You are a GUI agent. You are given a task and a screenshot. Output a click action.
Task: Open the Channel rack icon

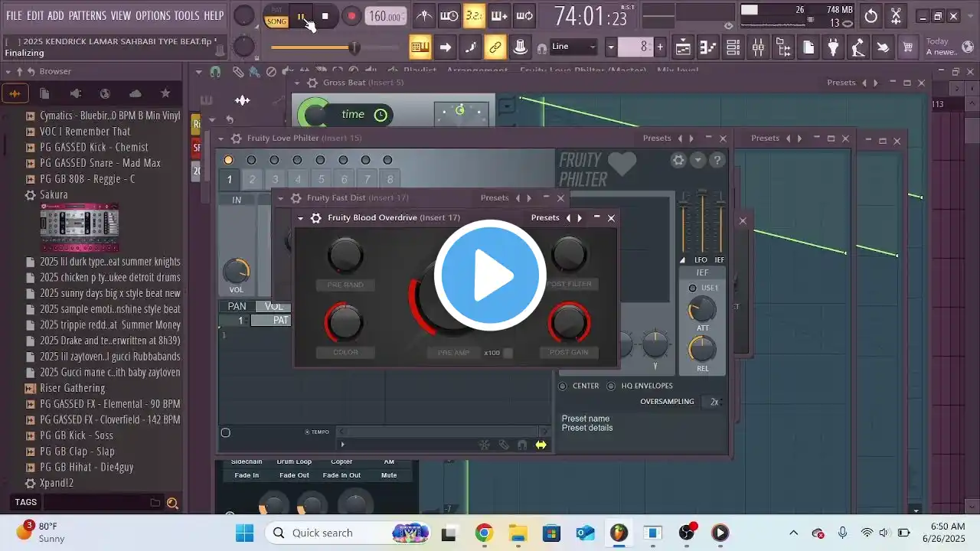coord(733,47)
